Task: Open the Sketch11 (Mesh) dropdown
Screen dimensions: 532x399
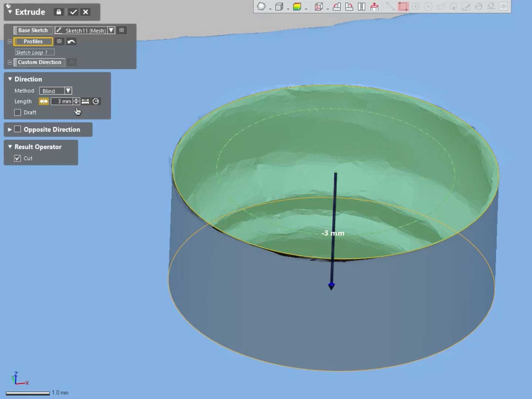Action: point(111,30)
